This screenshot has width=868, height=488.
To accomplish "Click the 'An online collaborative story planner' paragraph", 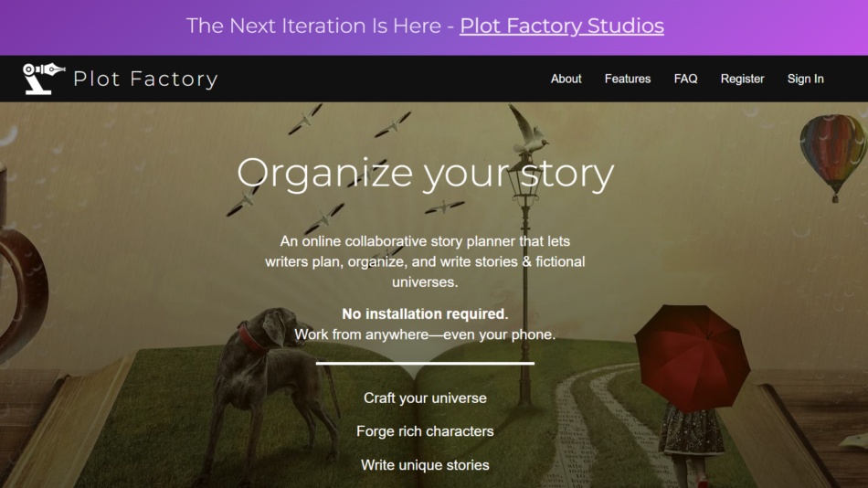I will coord(425,261).
